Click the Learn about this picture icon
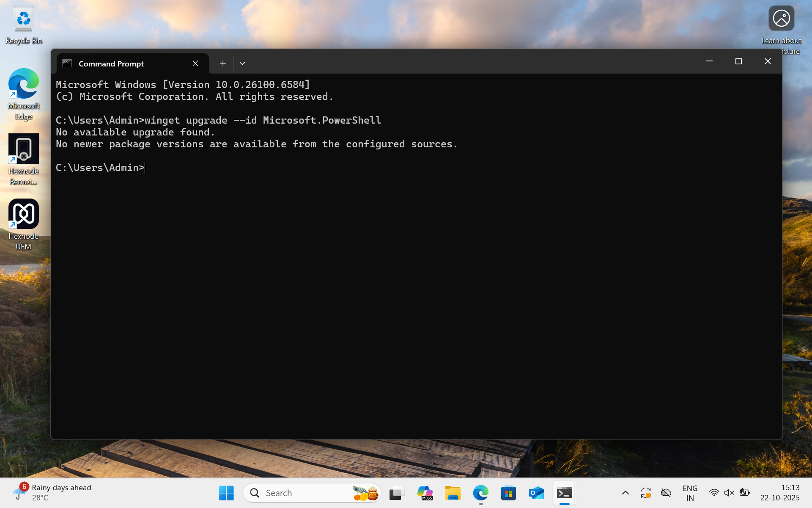The image size is (812, 508). pyautogui.click(x=781, y=19)
